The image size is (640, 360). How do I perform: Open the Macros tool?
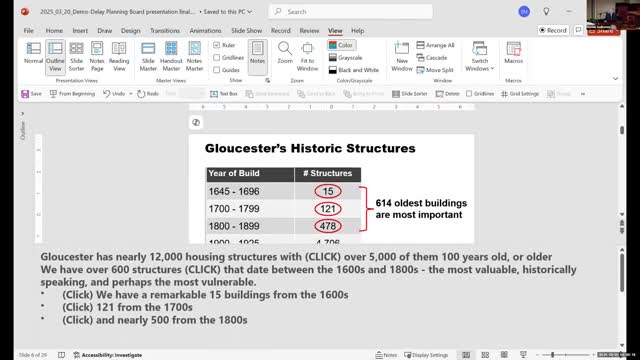point(513,53)
